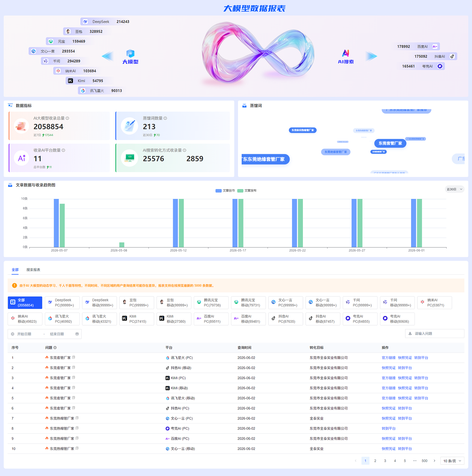Filter by 百度AI PC(89511)
This screenshot has width=472, height=476.
point(211,319)
